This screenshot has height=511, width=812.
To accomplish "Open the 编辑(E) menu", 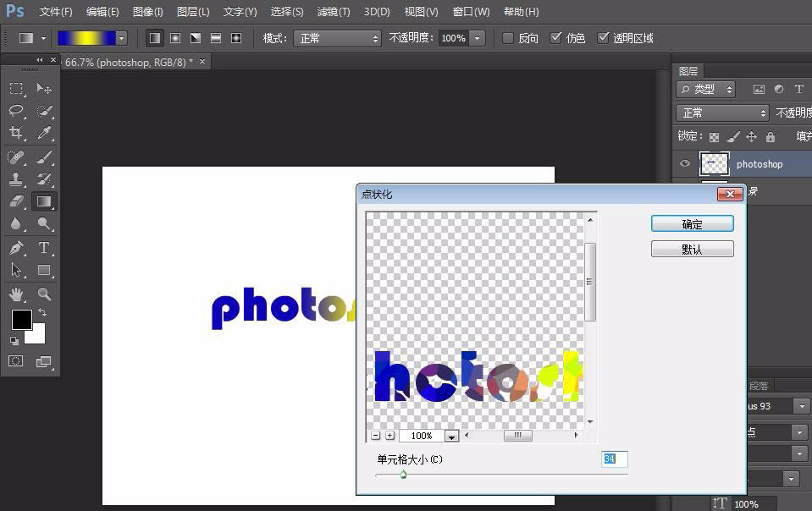I will pyautogui.click(x=102, y=11).
